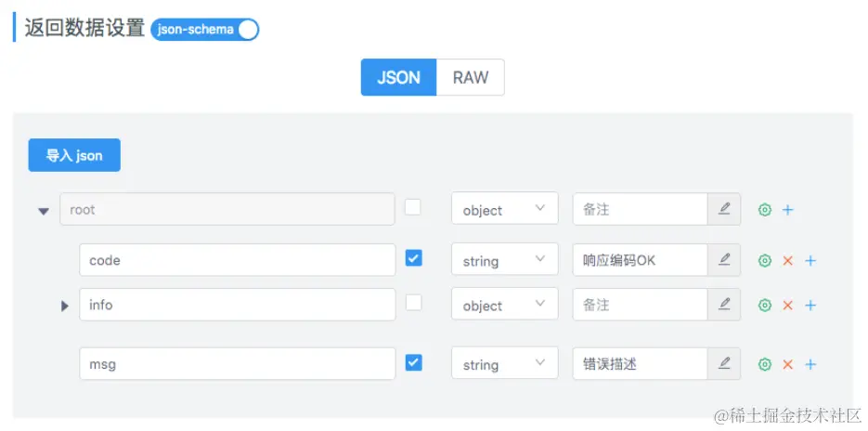The image size is (868, 431).
Task: Toggle the json-schema switch off
Action: [205, 30]
